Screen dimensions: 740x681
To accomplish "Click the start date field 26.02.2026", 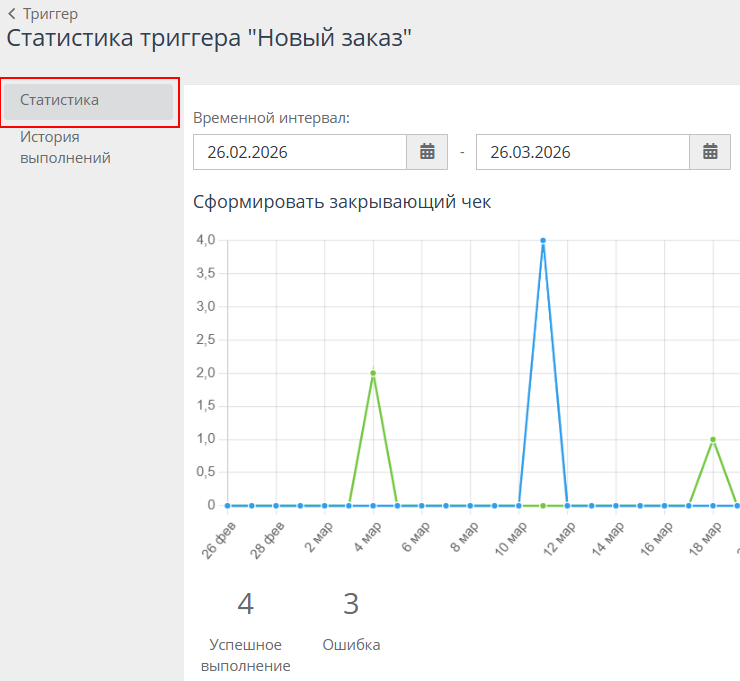I will (300, 152).
